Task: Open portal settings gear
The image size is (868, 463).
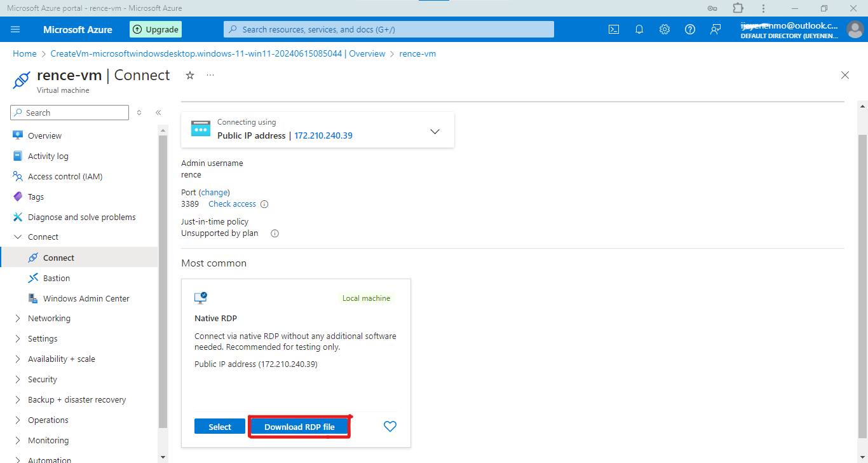Action: (x=665, y=29)
